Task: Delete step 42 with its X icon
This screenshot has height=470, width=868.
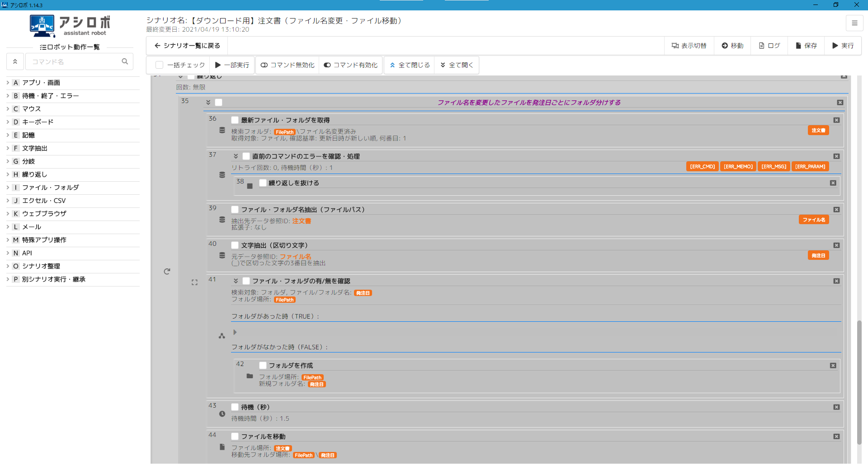Action: 833,366
